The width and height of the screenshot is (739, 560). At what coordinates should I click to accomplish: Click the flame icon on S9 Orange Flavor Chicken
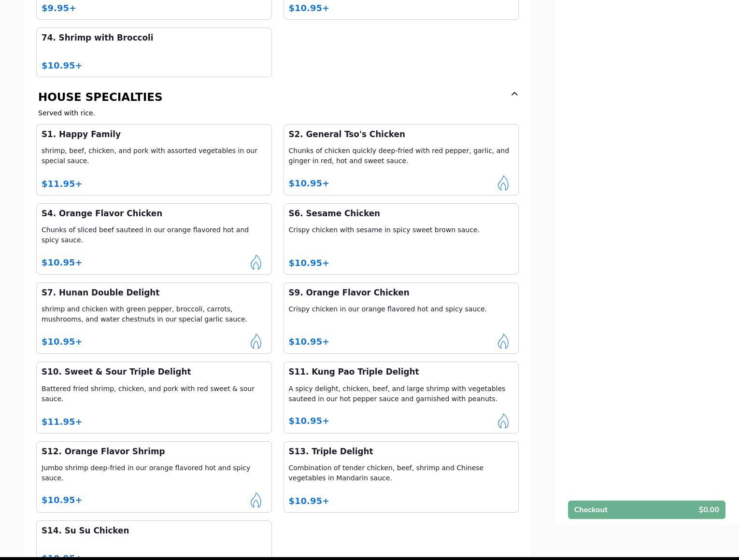[x=503, y=341]
